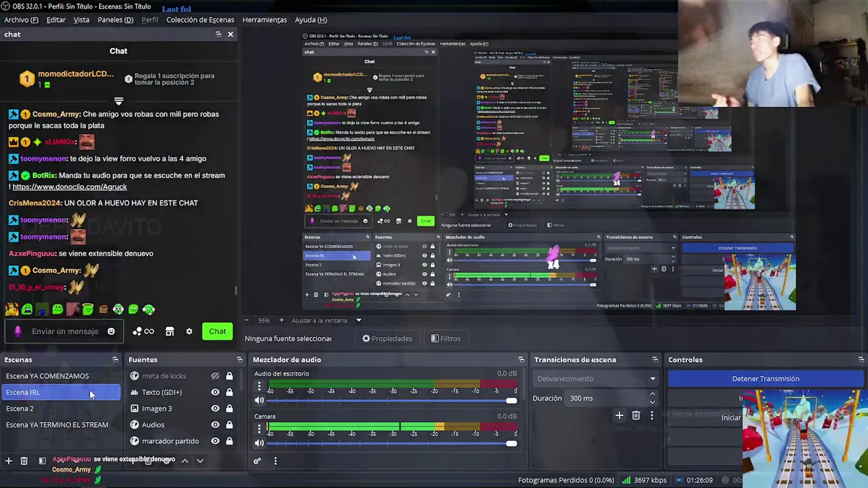The image size is (868, 488).
Task: Remove the scene transition with the trash icon
Action: (x=635, y=415)
